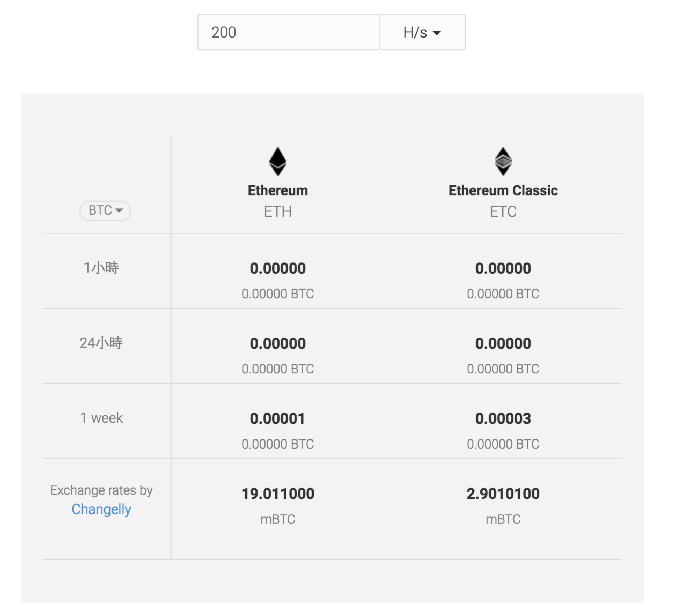Click the Ethereum Classic logo icon
Screen dimensions: 676x616
(503, 161)
